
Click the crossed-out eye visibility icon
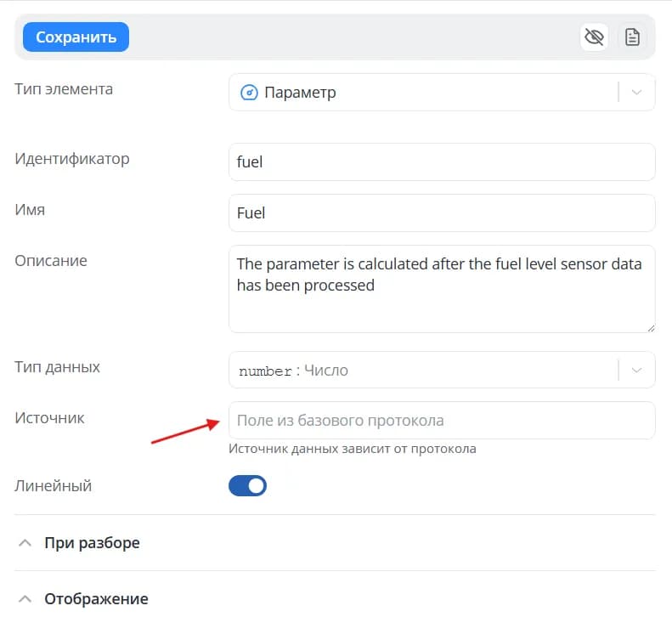[x=594, y=37]
